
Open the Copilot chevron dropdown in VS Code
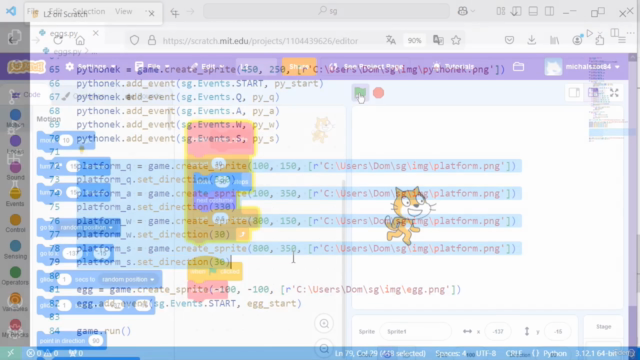point(473,11)
